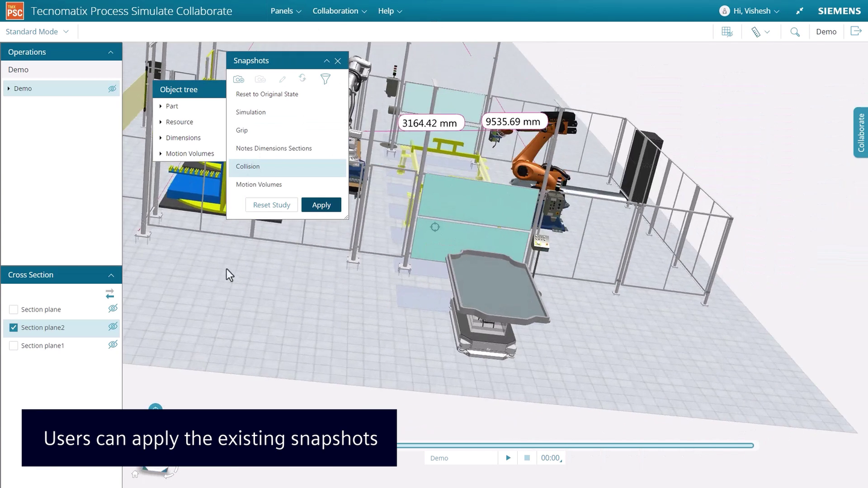Click the exit/sign-out icon top right
The image size is (868, 488).
[x=856, y=31]
